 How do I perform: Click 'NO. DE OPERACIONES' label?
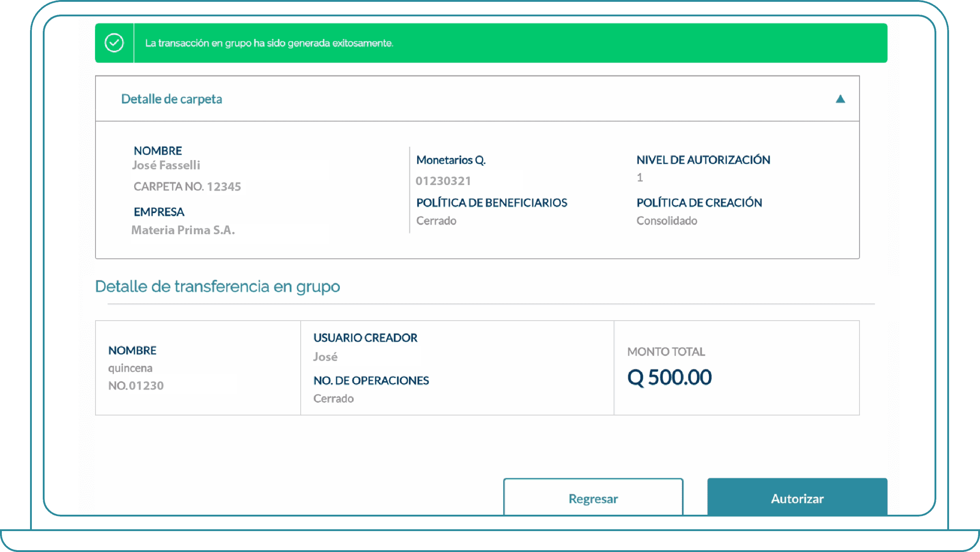pos(371,381)
